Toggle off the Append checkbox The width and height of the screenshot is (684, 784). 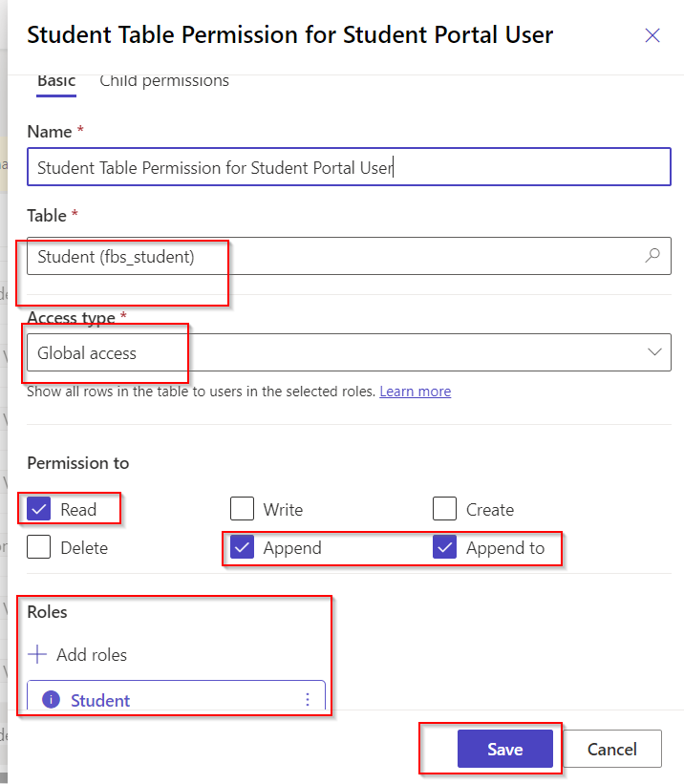point(243,547)
